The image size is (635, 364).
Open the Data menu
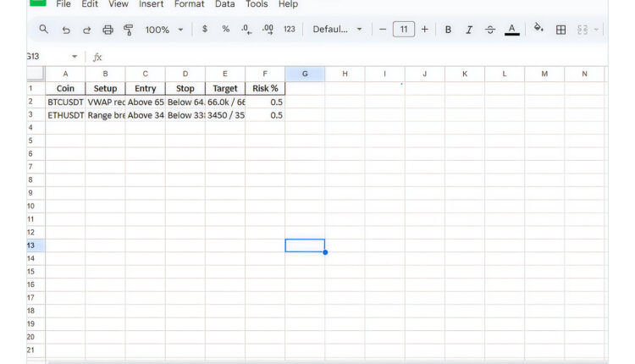point(224,4)
